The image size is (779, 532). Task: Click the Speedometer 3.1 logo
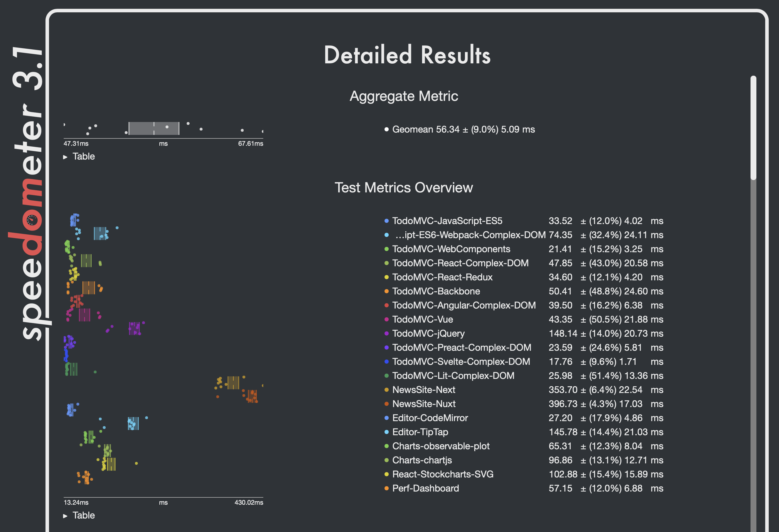point(27,193)
